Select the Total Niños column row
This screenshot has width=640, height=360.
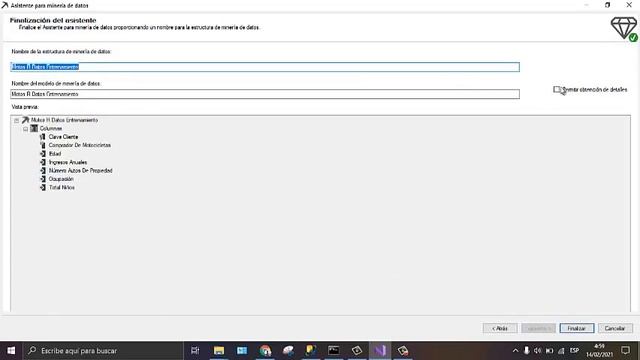[62, 188]
